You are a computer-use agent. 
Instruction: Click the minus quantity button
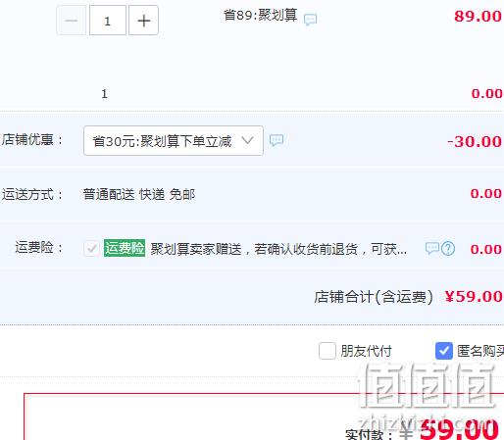pos(72,21)
